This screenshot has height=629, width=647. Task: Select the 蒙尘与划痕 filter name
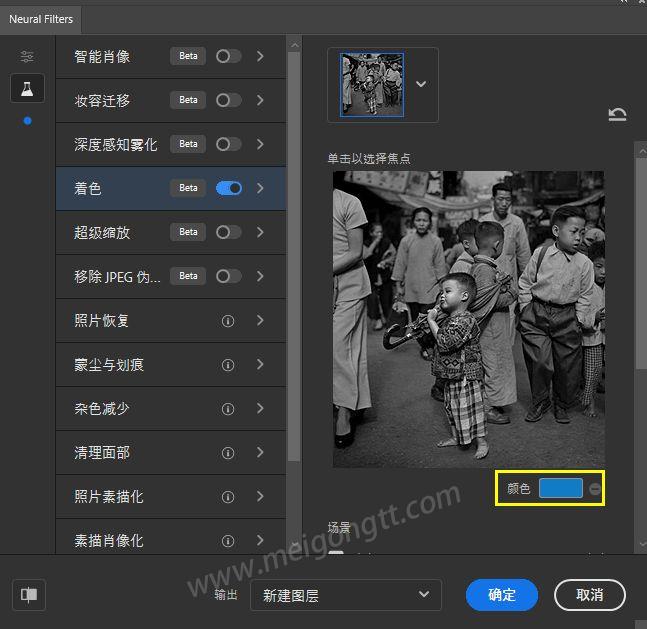pyautogui.click(x=109, y=365)
